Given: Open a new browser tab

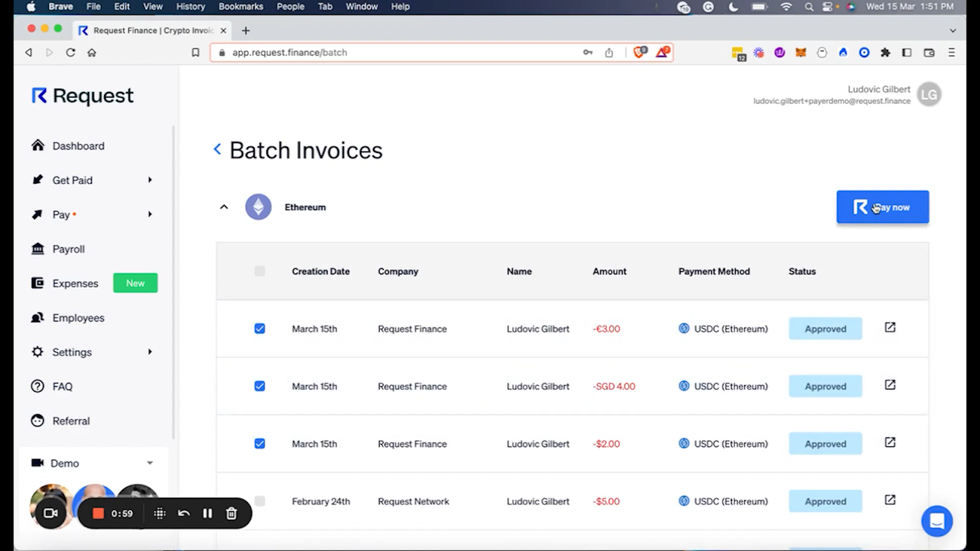Looking at the screenshot, I should [x=246, y=31].
